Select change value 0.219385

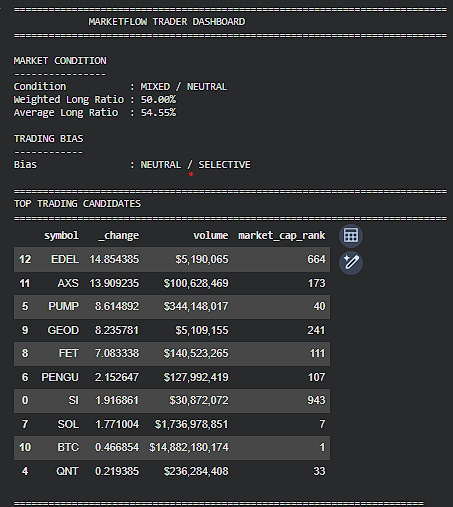[117, 471]
